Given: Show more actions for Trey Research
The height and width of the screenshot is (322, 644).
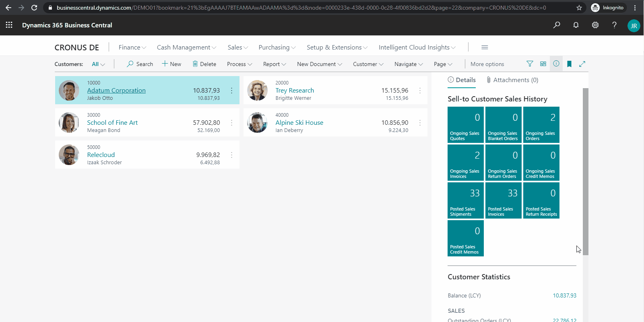Looking at the screenshot, I should pos(420,91).
